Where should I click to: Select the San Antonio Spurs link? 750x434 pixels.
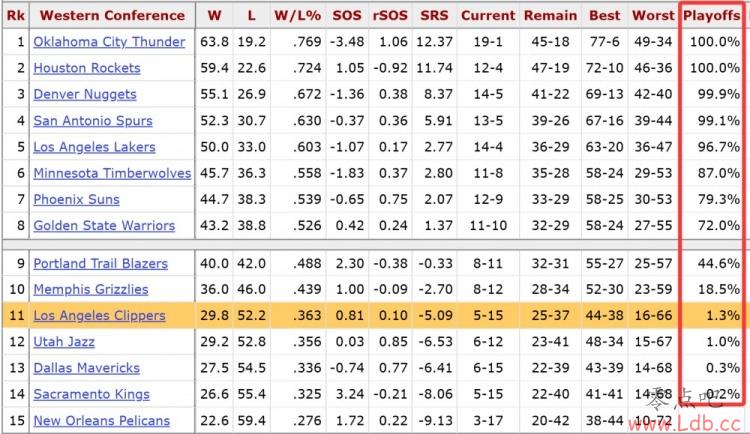pos(93,120)
